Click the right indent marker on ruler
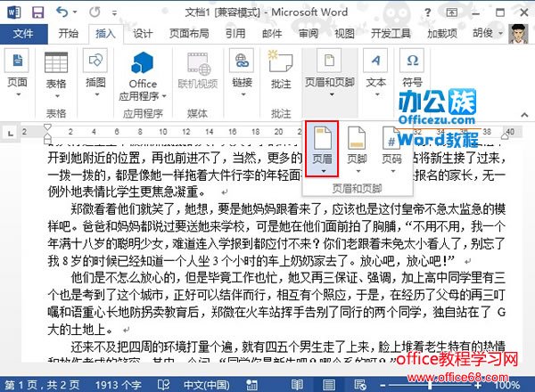 pyautogui.click(x=505, y=136)
